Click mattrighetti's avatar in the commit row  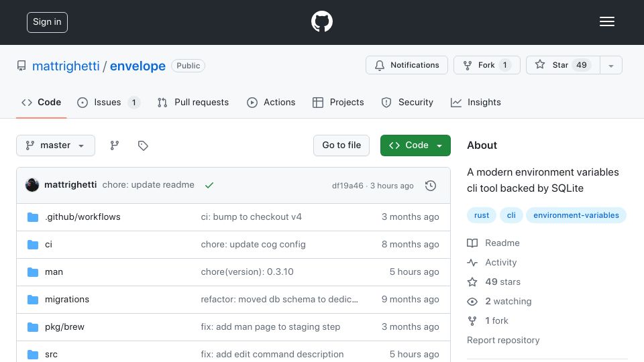32,185
